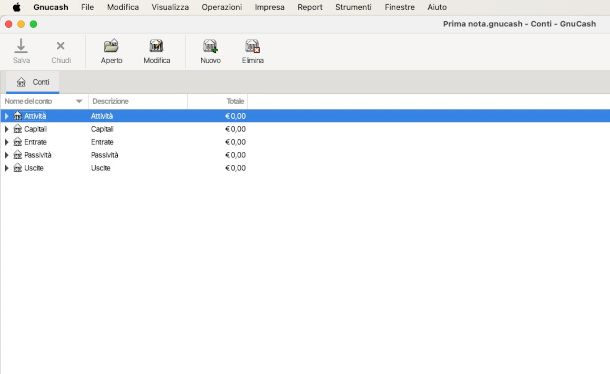
Task: Minimize window with yellow button
Action: click(21, 24)
